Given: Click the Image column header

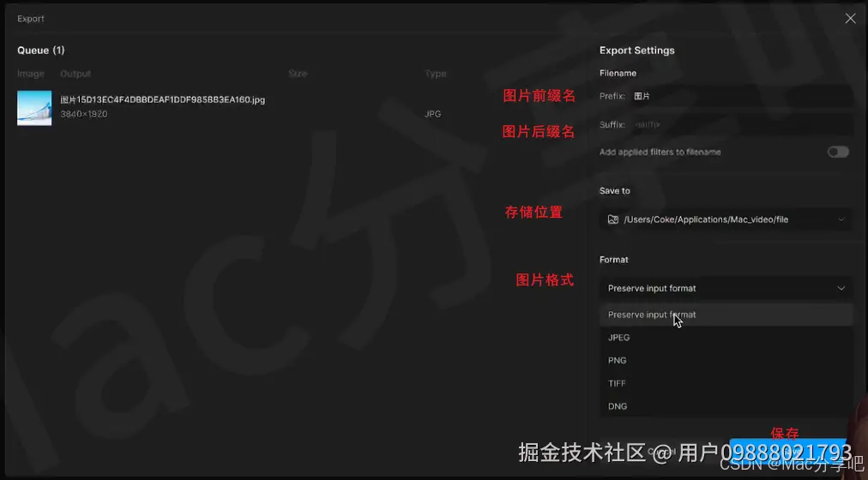Looking at the screenshot, I should point(30,74).
